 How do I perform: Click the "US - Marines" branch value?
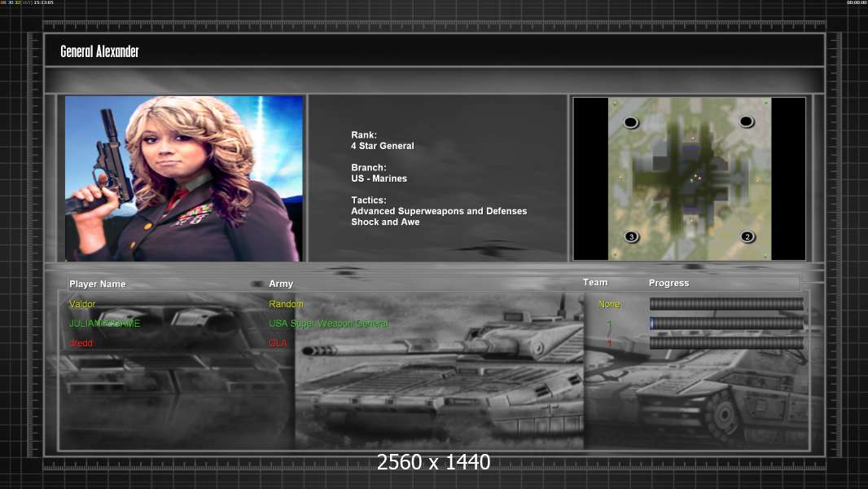[379, 178]
